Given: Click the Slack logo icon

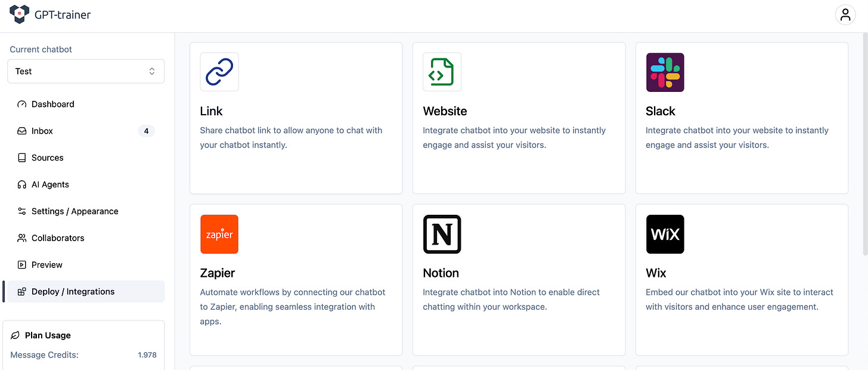Looking at the screenshot, I should coord(665,72).
